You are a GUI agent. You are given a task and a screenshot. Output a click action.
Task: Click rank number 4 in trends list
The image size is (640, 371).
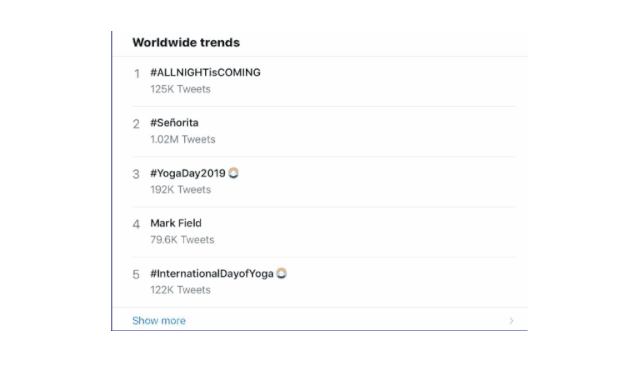tap(136, 224)
